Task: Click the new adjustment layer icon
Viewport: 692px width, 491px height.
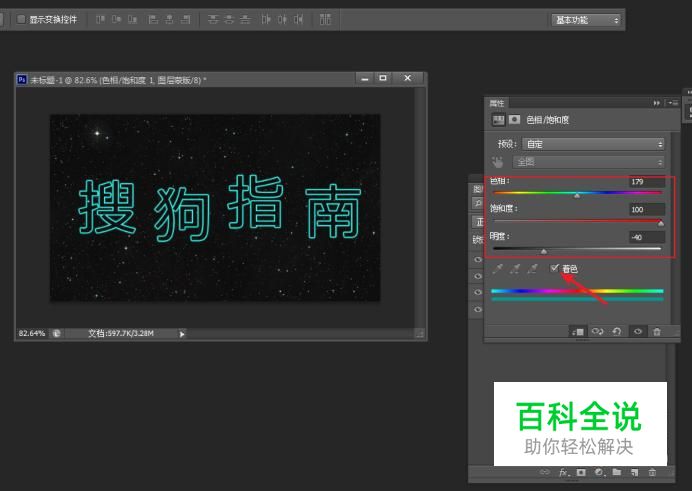Action: click(599, 472)
